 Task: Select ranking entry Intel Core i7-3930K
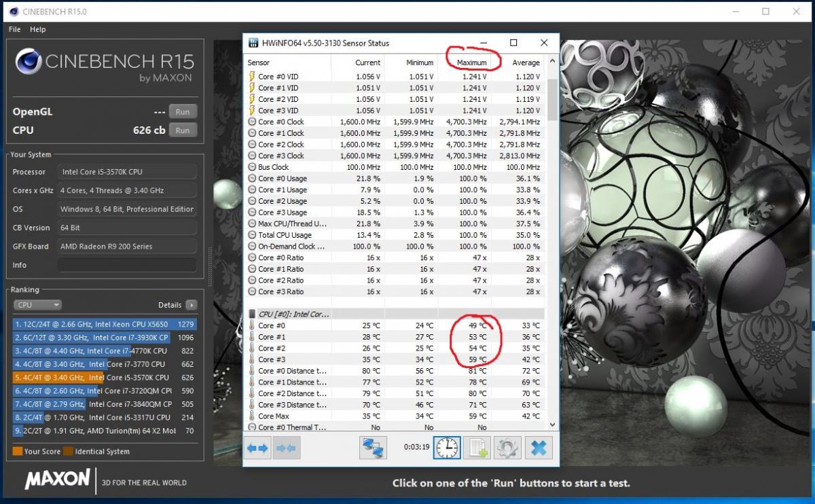(105, 338)
